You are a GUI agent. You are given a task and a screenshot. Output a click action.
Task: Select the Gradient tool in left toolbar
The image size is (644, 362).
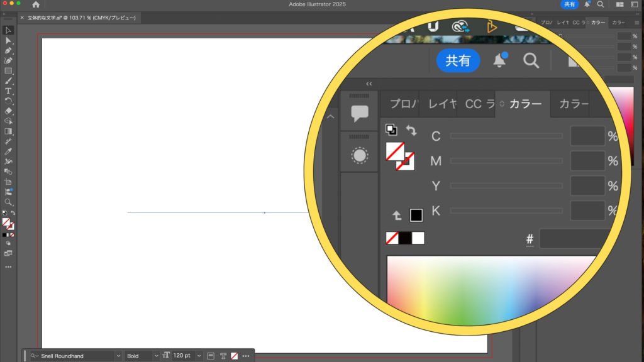(x=8, y=131)
